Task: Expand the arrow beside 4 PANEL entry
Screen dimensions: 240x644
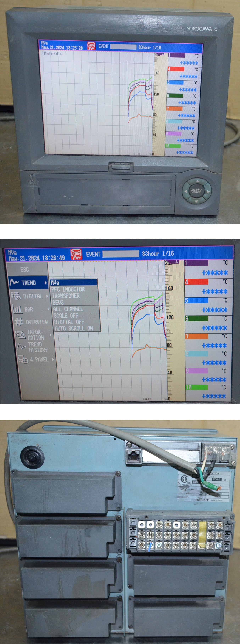Action: tap(53, 360)
